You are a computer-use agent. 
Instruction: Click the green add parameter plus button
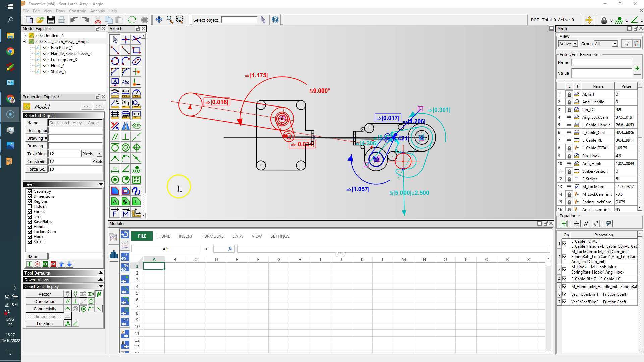pos(637,68)
